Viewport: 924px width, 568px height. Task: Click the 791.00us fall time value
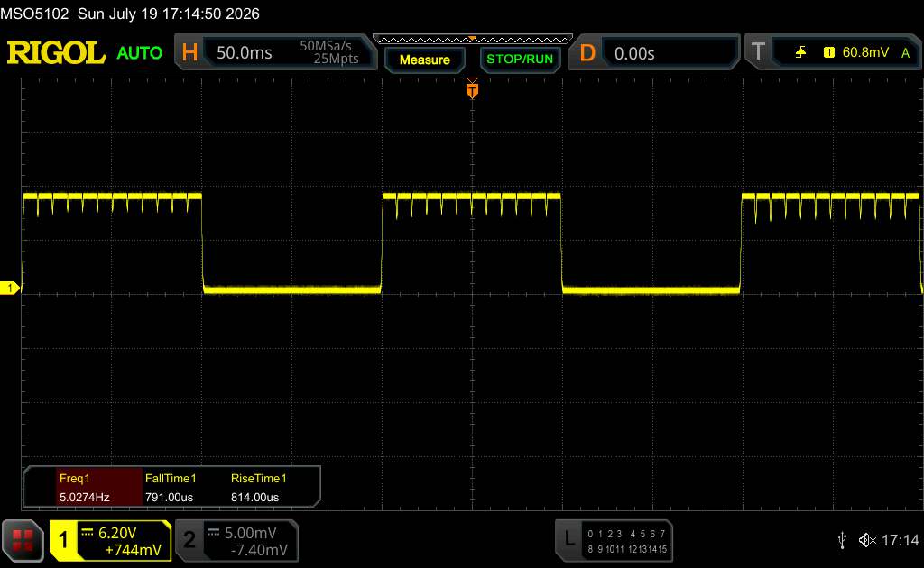point(169,497)
